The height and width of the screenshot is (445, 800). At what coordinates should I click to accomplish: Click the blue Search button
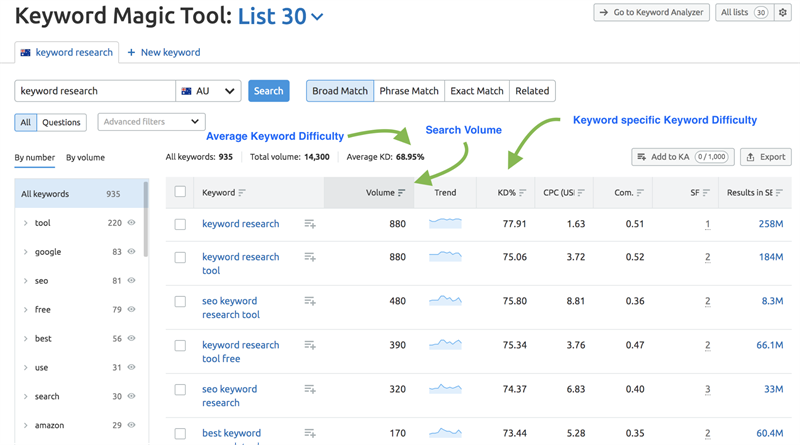coord(269,91)
